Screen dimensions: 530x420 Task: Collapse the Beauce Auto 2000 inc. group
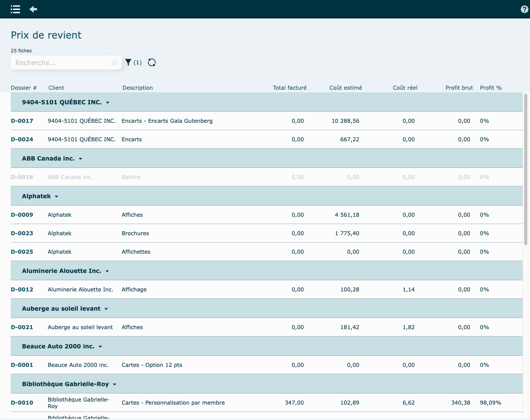pyautogui.click(x=100, y=346)
